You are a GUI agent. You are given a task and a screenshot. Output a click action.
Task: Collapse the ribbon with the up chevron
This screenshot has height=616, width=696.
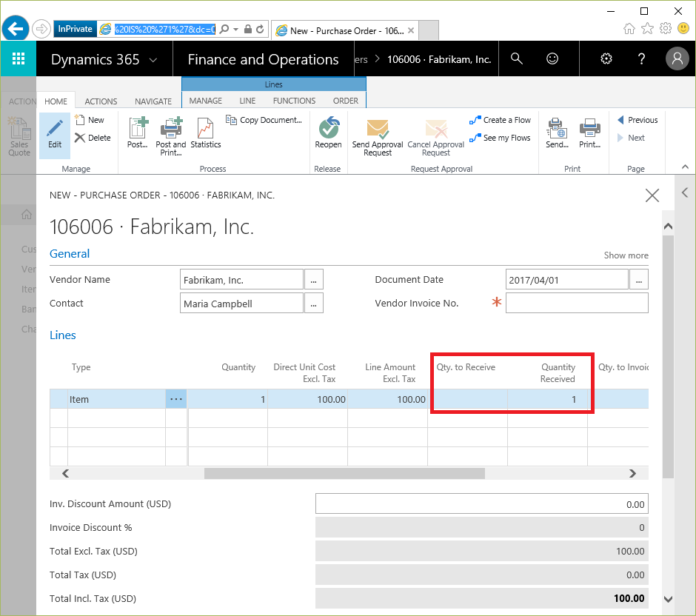click(x=685, y=167)
